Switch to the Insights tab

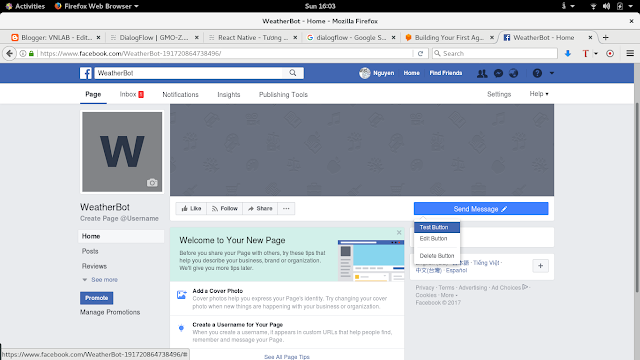coord(229,94)
